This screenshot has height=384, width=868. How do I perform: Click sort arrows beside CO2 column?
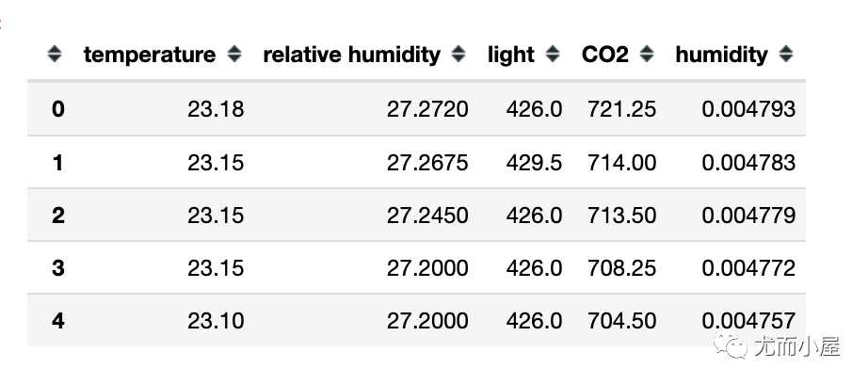point(647,55)
